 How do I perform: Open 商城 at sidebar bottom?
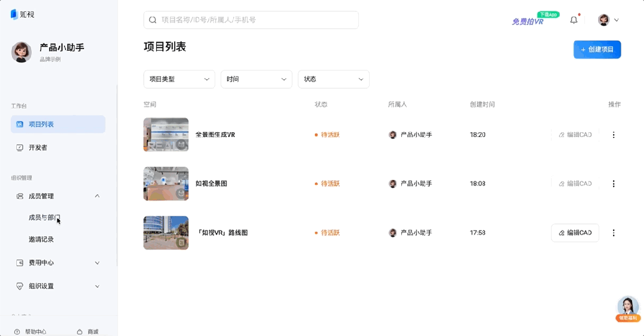[x=93, y=331]
